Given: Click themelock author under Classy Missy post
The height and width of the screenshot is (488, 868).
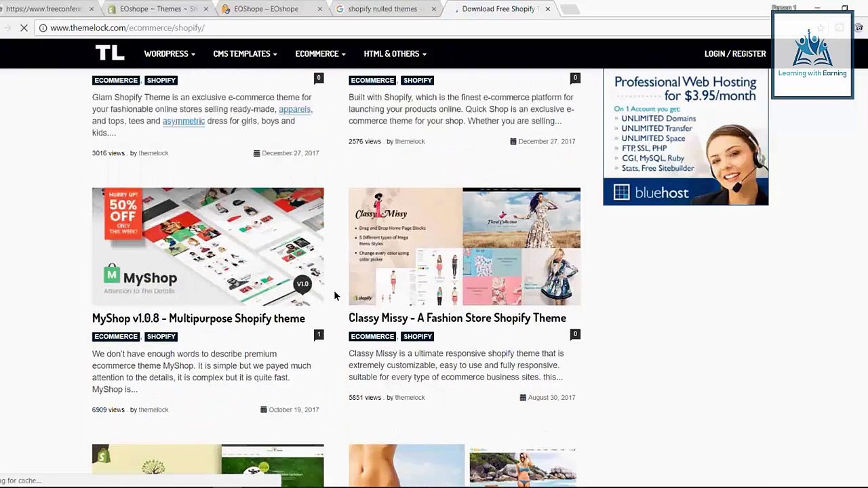Looking at the screenshot, I should coord(410,397).
